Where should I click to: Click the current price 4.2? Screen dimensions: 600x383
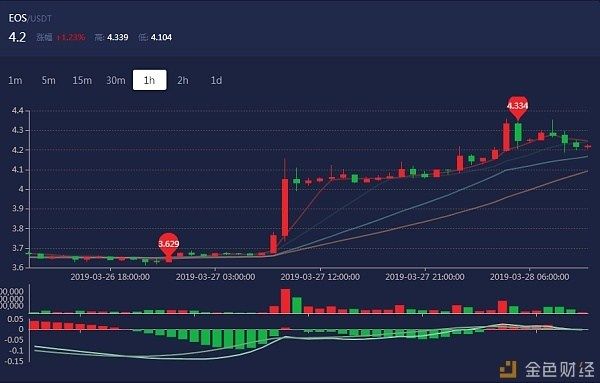[17, 37]
